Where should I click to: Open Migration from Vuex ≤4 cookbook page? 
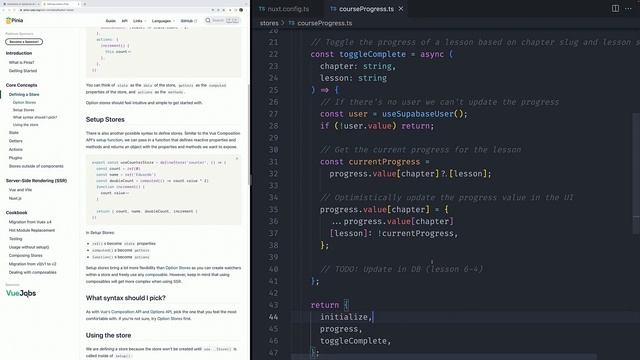(30, 222)
